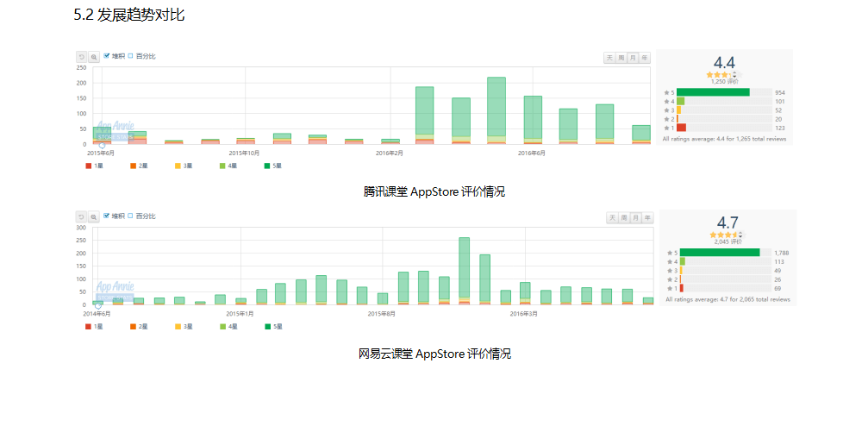Click the heading 5.2 发展趋势对比
This screenshot has height=426, width=868.
coord(129,15)
